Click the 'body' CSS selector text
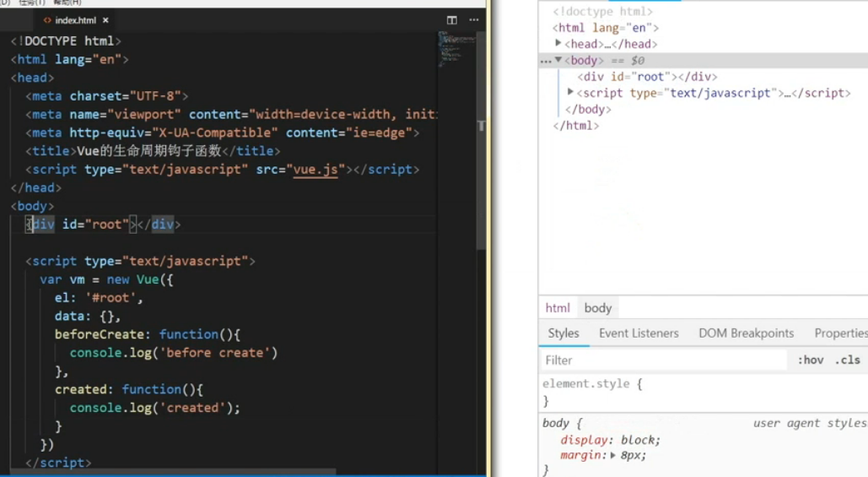This screenshot has width=868, height=477. coord(556,423)
